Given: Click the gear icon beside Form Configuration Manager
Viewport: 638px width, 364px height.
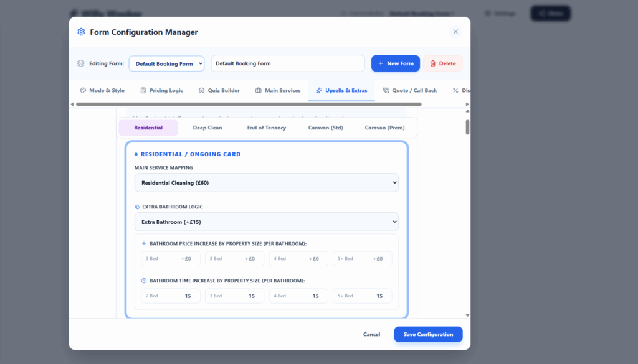Looking at the screenshot, I should click(81, 32).
